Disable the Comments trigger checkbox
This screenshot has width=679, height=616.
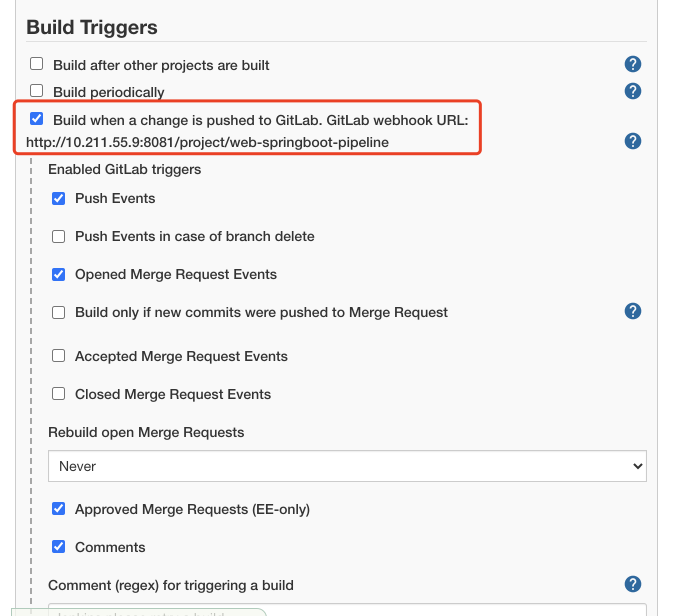[x=58, y=546]
